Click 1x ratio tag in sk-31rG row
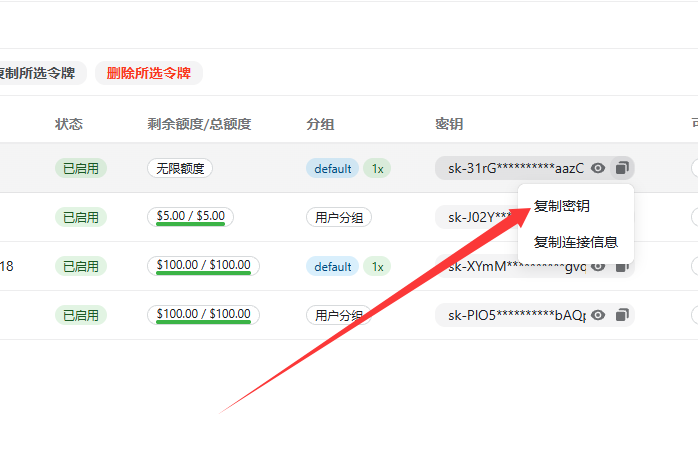Viewport: 698px width, 471px height. tap(377, 168)
